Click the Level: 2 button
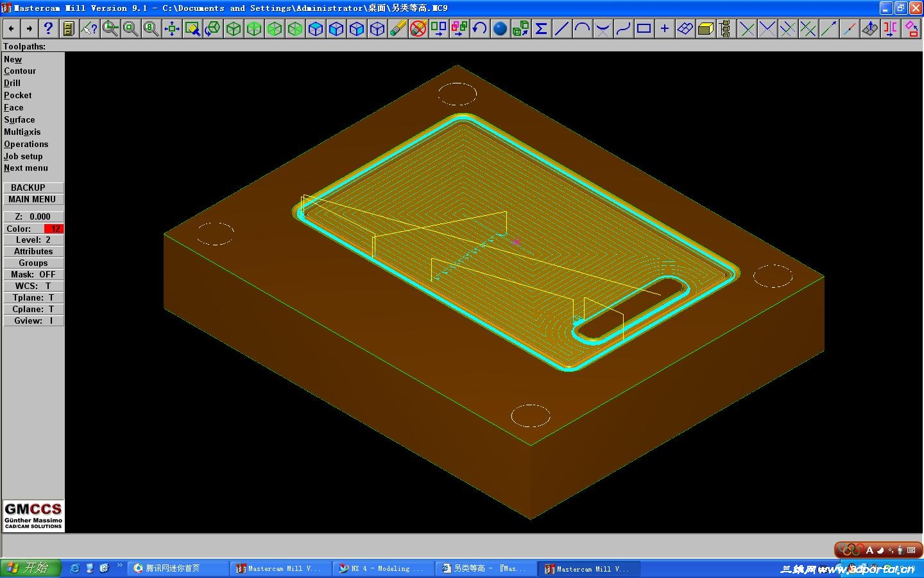 click(33, 240)
